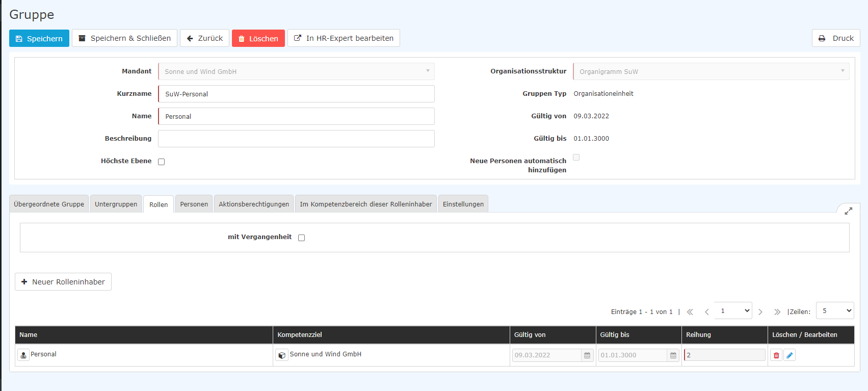Open the Einstellungen tab
Viewport: 868px width, 391px height.
coord(463,204)
